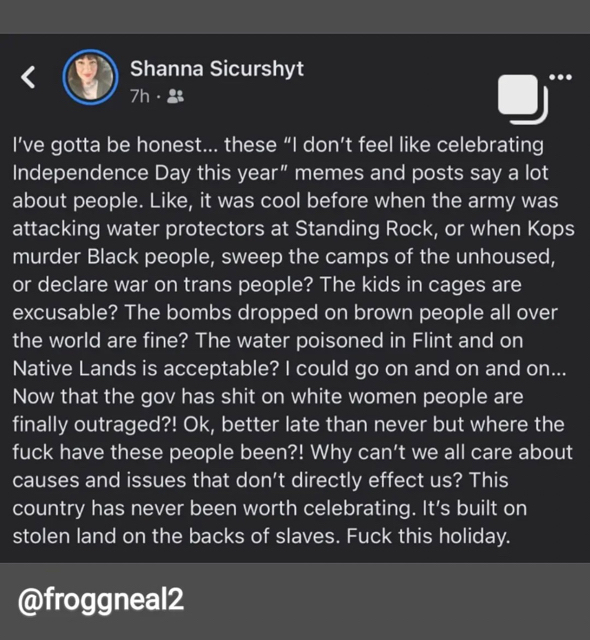The image size is (590, 640).
Task: Open Shanna Sicurshyt's profile picture
Action: point(91,78)
